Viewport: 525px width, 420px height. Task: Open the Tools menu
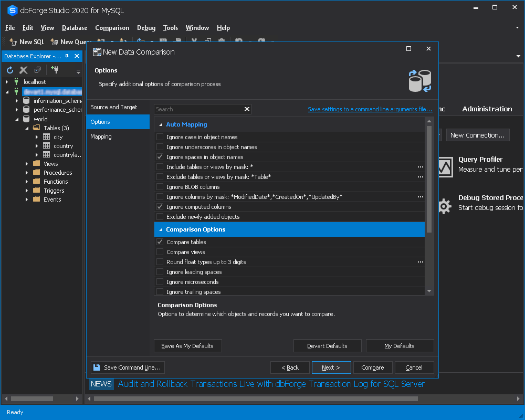[x=171, y=28]
